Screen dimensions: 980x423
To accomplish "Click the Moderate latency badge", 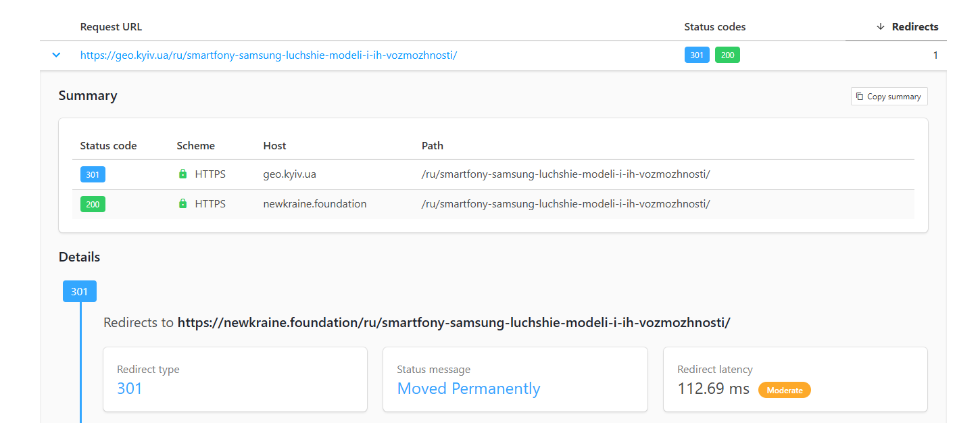I will pyautogui.click(x=784, y=390).
